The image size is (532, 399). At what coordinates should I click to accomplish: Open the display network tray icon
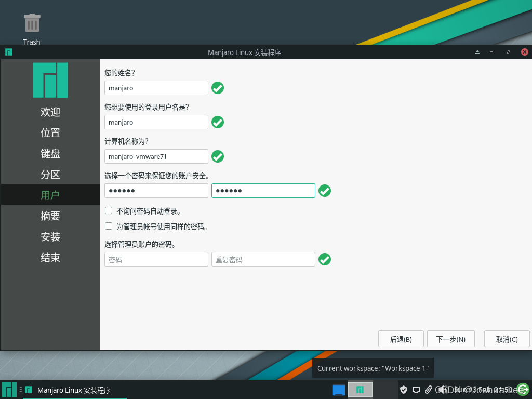pos(416,390)
